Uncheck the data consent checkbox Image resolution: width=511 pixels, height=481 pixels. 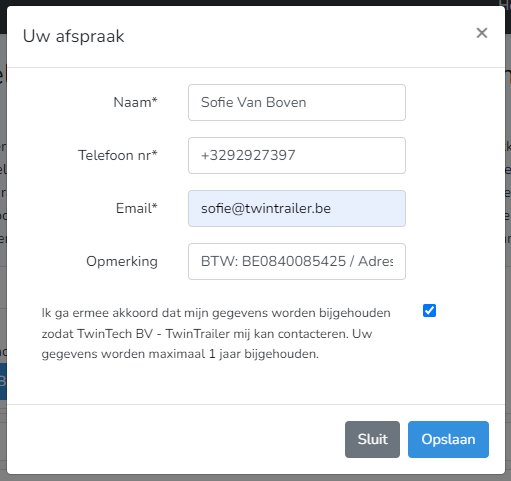point(429,311)
